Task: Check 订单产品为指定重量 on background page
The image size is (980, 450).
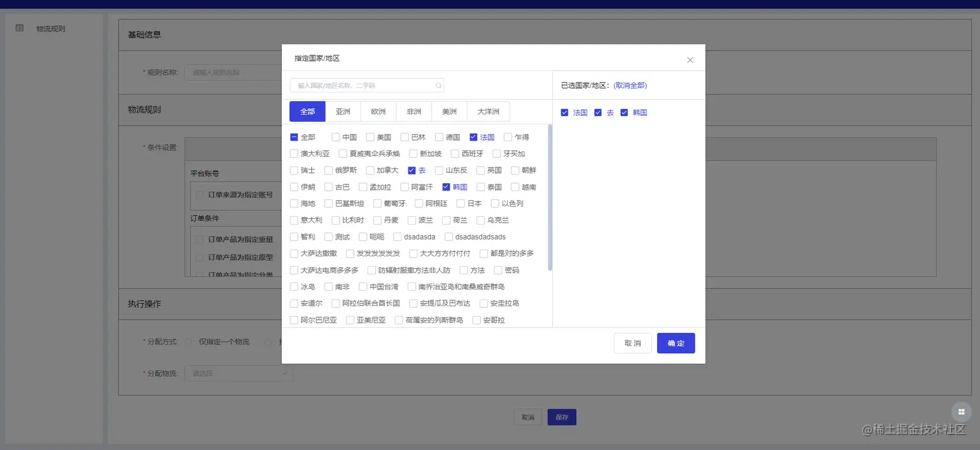Action: [200, 240]
